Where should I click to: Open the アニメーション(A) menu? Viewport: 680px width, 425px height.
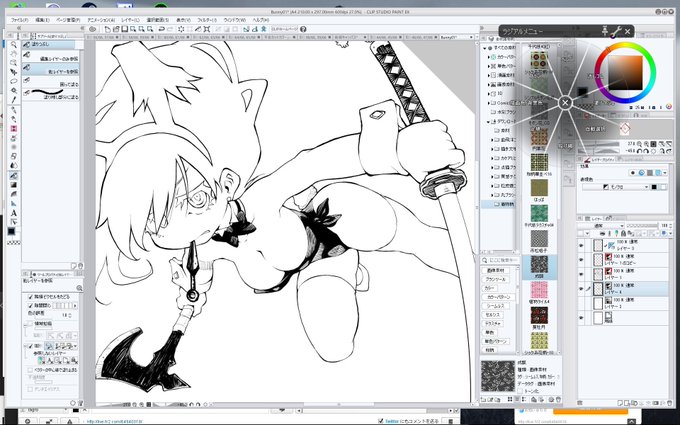pyautogui.click(x=101, y=20)
